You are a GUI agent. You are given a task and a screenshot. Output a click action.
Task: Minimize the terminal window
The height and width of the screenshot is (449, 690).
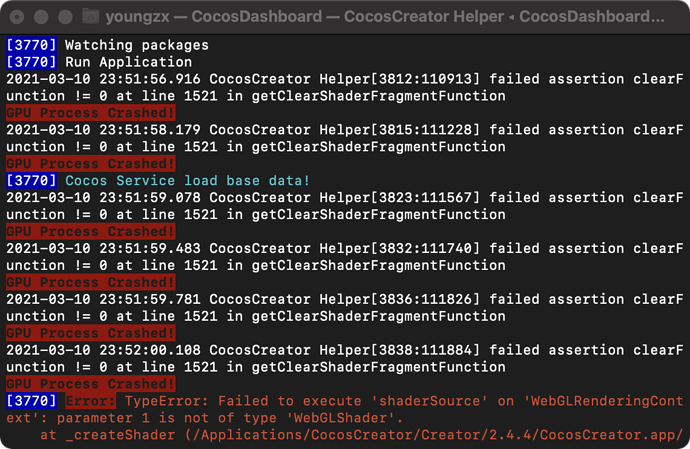tap(40, 17)
